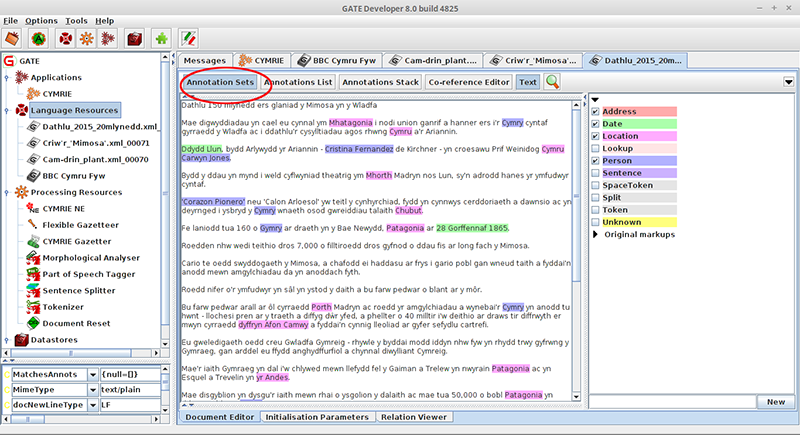The image size is (800, 435).
Task: Click the Sentence Splitter icon
Action: point(33,290)
